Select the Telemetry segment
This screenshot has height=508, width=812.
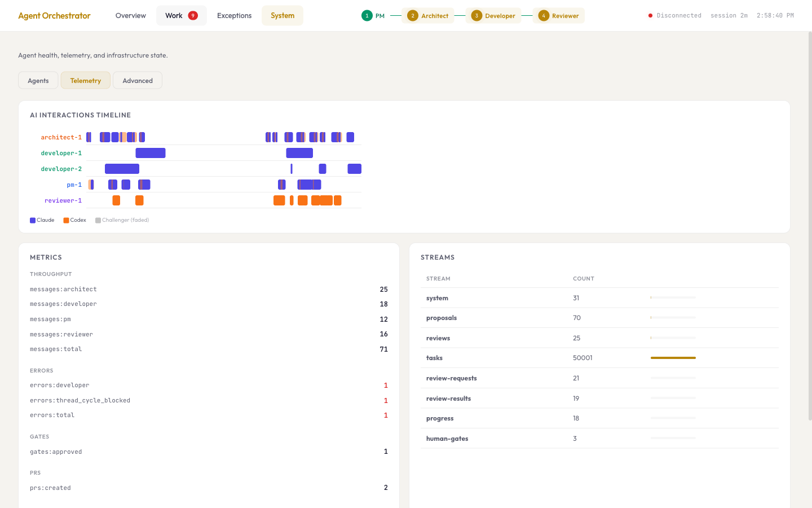[x=85, y=80]
